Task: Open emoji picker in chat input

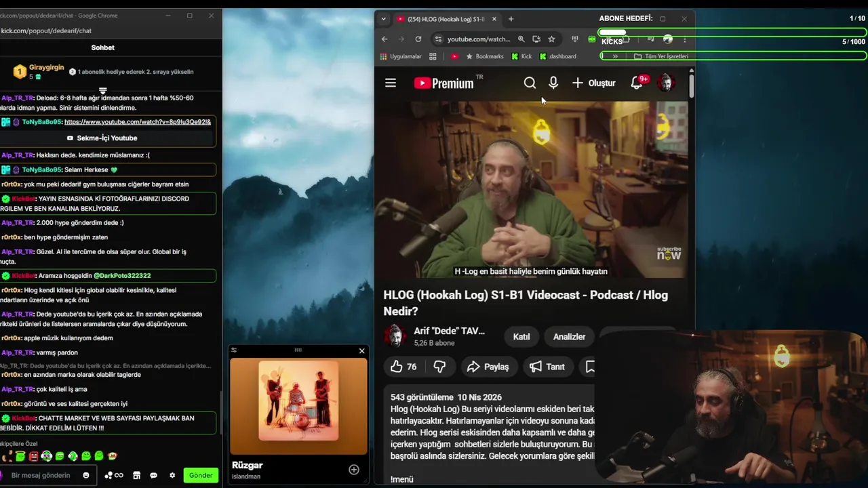Action: click(86, 475)
